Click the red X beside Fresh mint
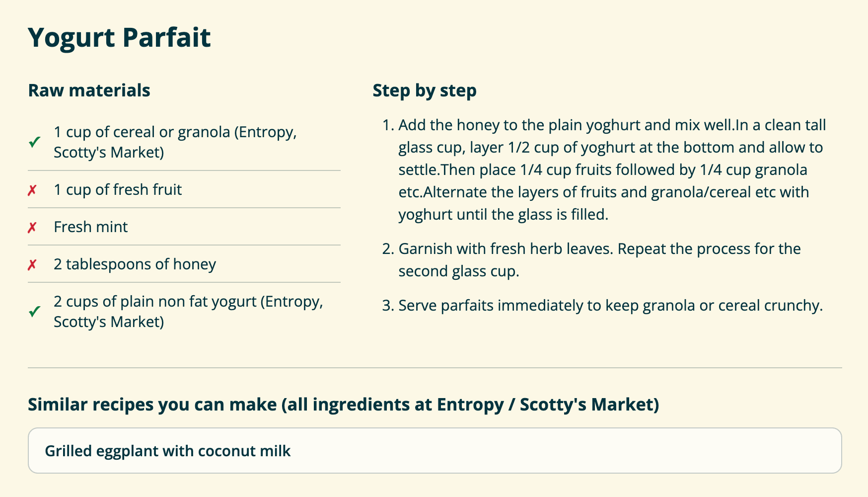Image resolution: width=868 pixels, height=497 pixels. [x=32, y=228]
